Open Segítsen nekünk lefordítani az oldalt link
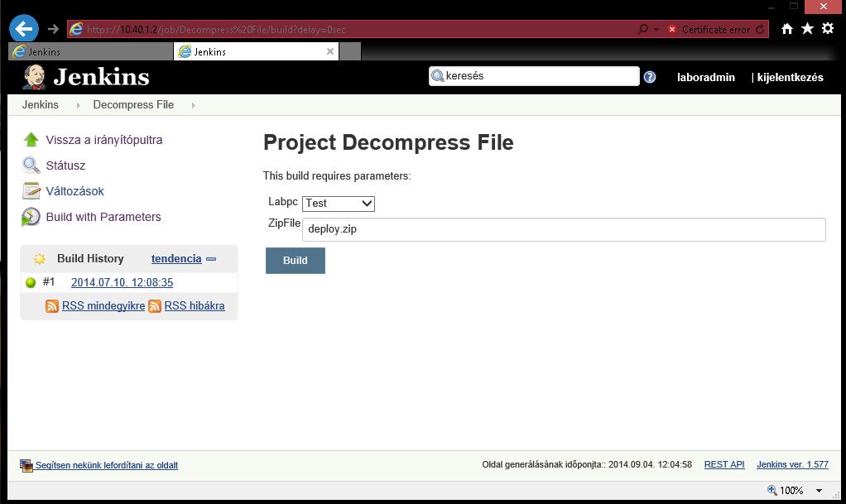Screen dimensions: 846x504 click(x=107, y=465)
